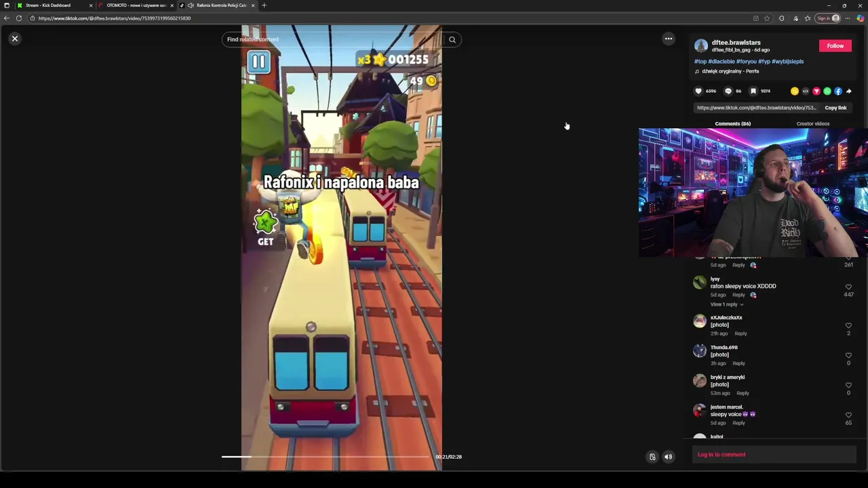The width and height of the screenshot is (868, 488).
Task: Save video with the bookmark icon
Action: pos(753,91)
